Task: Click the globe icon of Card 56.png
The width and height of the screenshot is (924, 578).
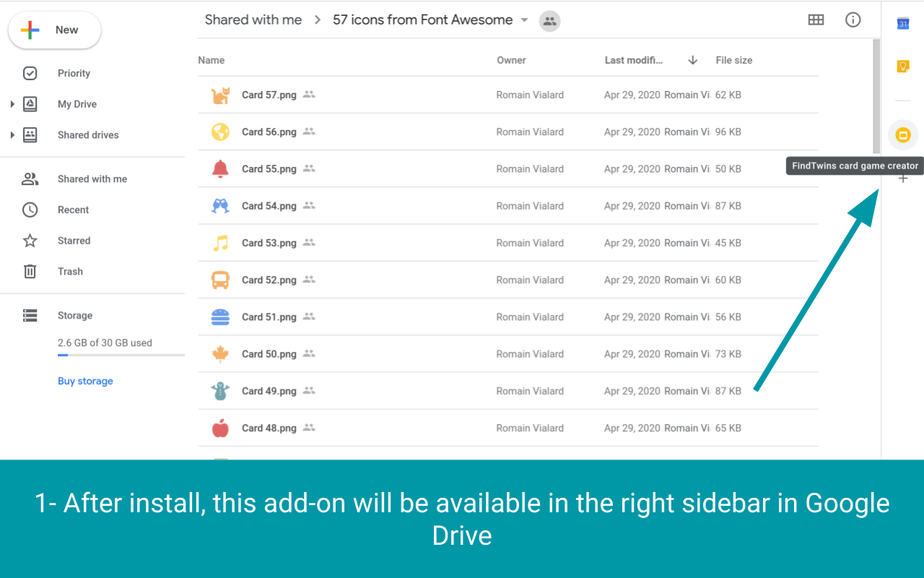Action: pos(220,131)
